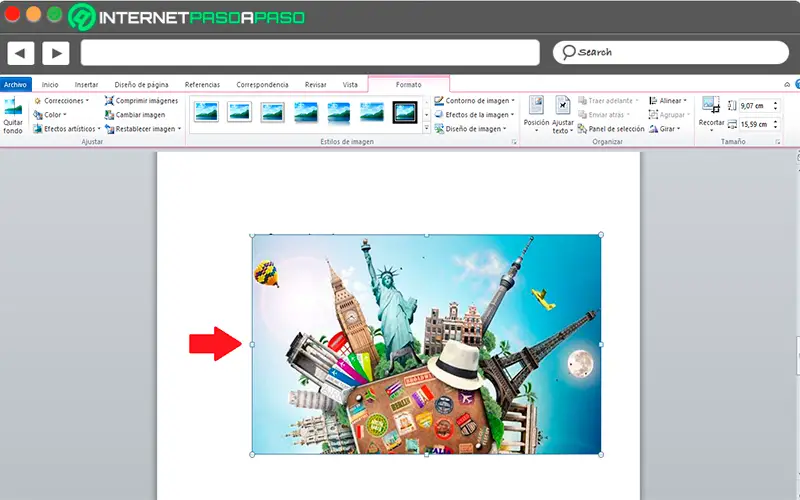The height and width of the screenshot is (500, 800).
Task: Switch to the Correspondencia tab
Action: (x=262, y=85)
